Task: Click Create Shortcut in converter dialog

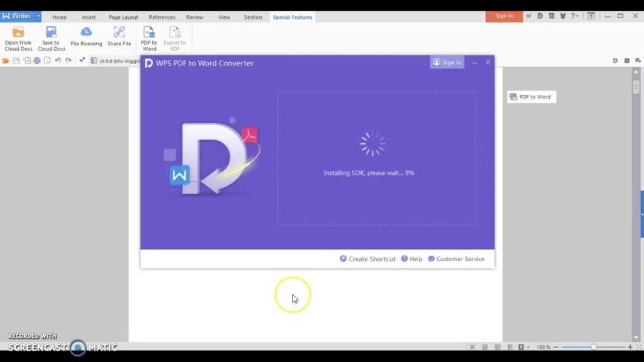Action: pos(368,259)
